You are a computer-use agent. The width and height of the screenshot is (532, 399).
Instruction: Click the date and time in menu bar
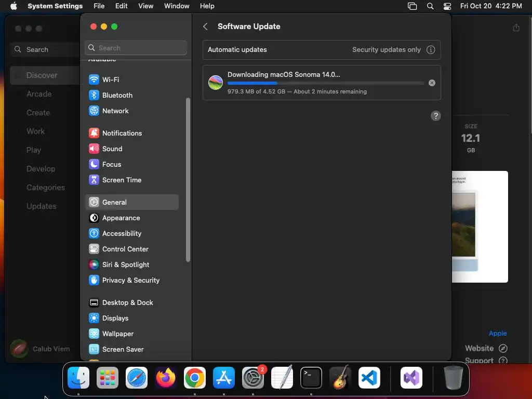(x=491, y=6)
